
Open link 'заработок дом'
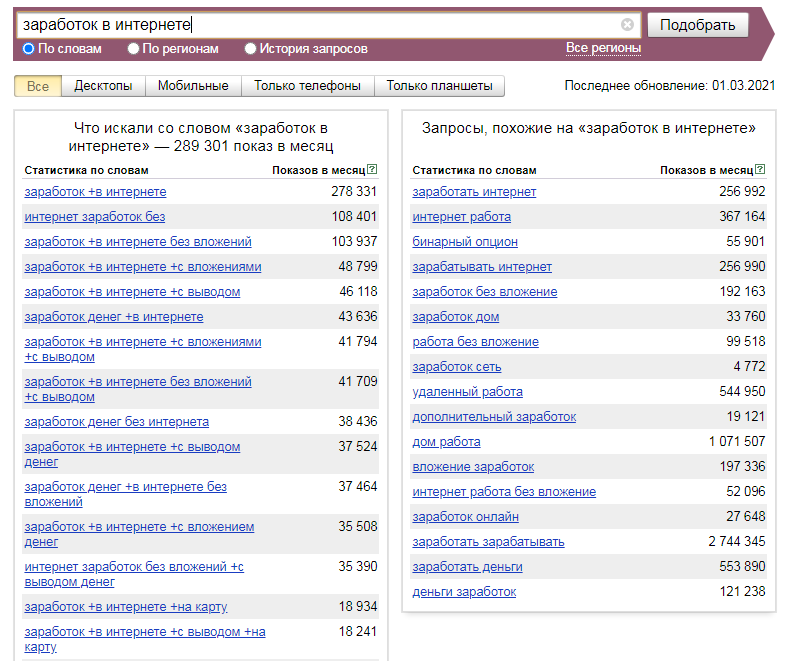point(456,317)
